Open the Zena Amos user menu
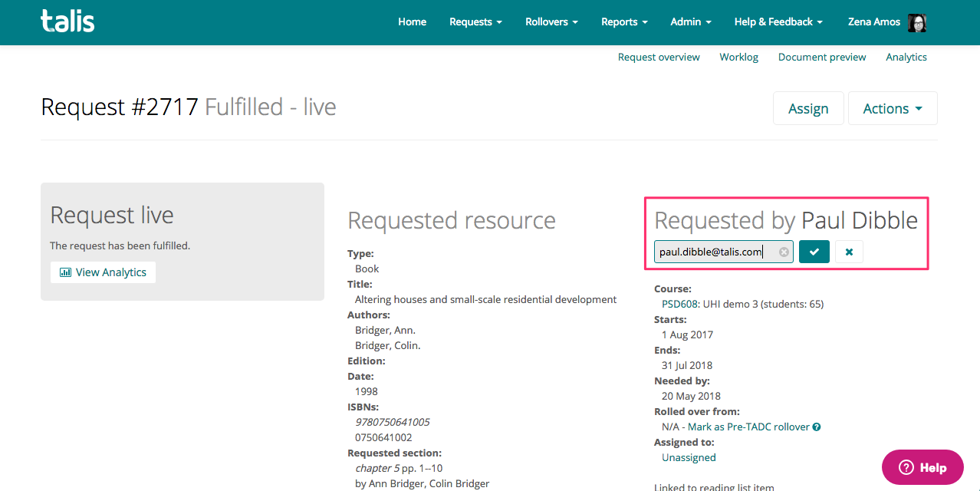The height and width of the screenshot is (491, 980). pos(874,21)
